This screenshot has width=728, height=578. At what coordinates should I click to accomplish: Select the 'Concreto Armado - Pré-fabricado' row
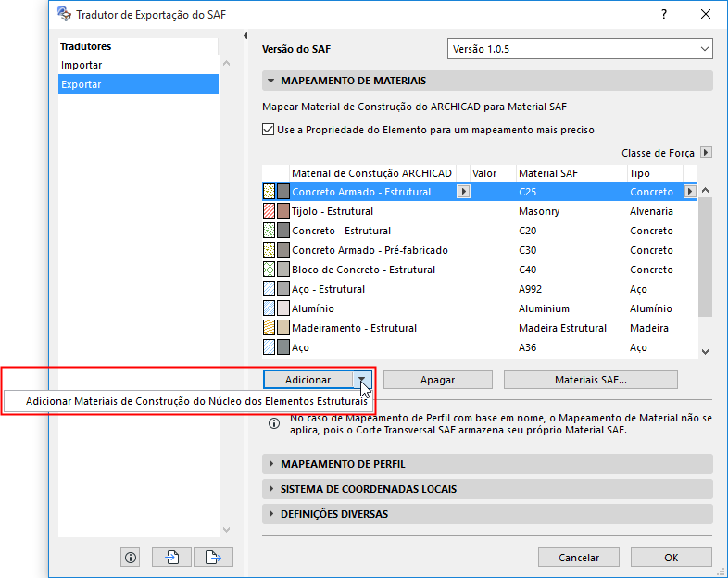pos(480,250)
